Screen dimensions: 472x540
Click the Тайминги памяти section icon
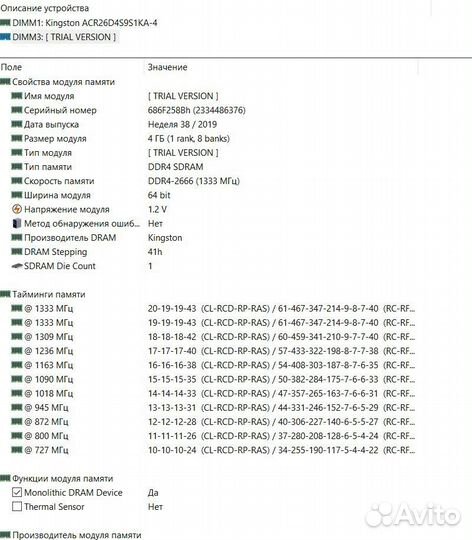[x=6, y=294]
